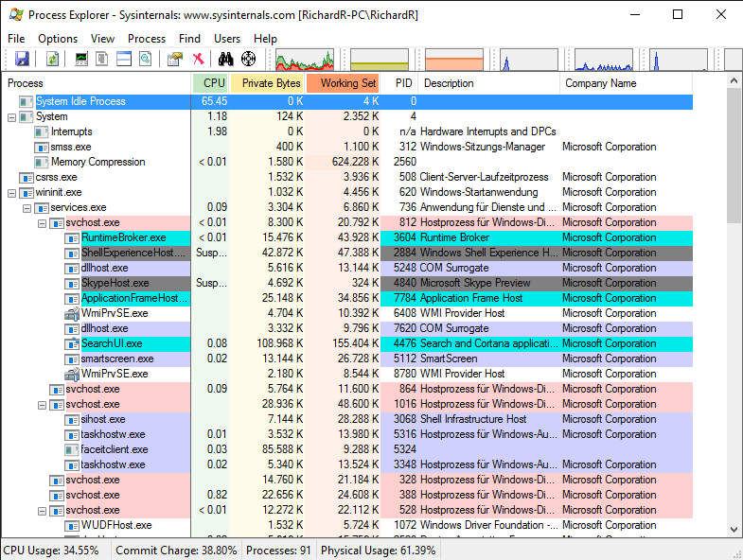Open the Find menu
743x560 pixels.
tap(189, 39)
